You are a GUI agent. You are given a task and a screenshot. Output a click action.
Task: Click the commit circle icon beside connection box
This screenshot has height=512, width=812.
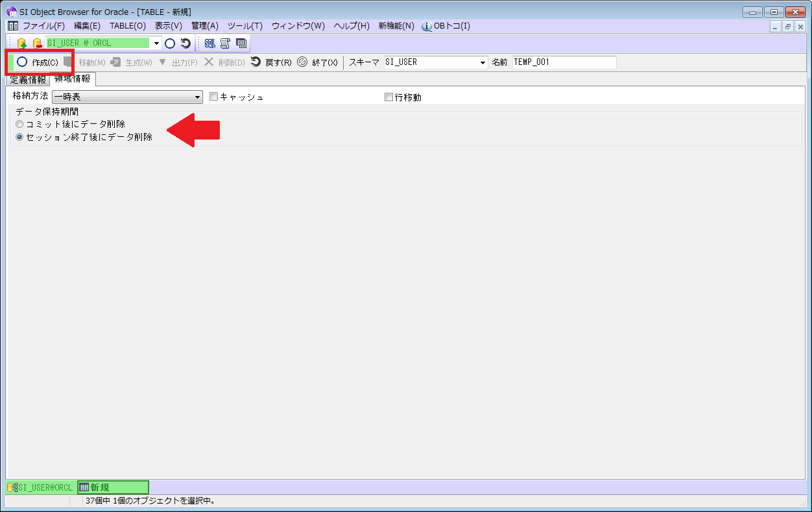click(x=170, y=43)
